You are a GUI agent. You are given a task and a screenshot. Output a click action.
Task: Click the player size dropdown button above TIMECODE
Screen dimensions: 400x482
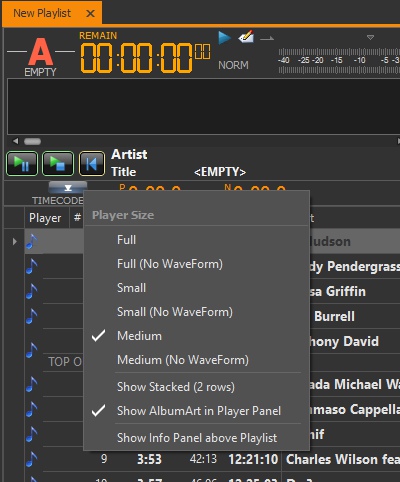click(68, 188)
